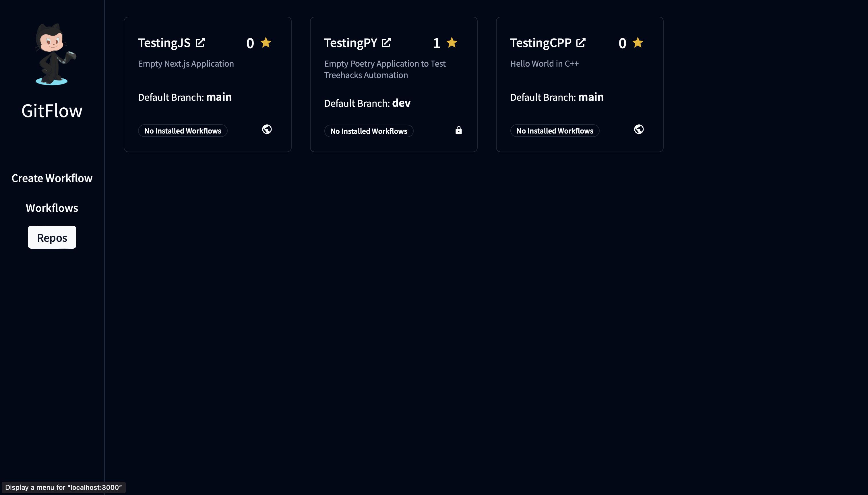Click the star icon on TestingCPP card
Screen dimensions: 868x495
tap(638, 43)
